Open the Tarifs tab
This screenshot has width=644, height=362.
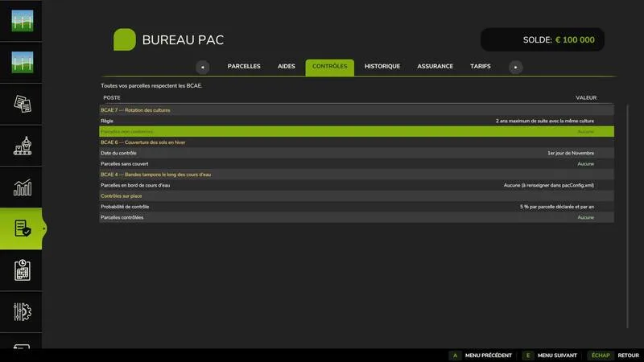480,66
